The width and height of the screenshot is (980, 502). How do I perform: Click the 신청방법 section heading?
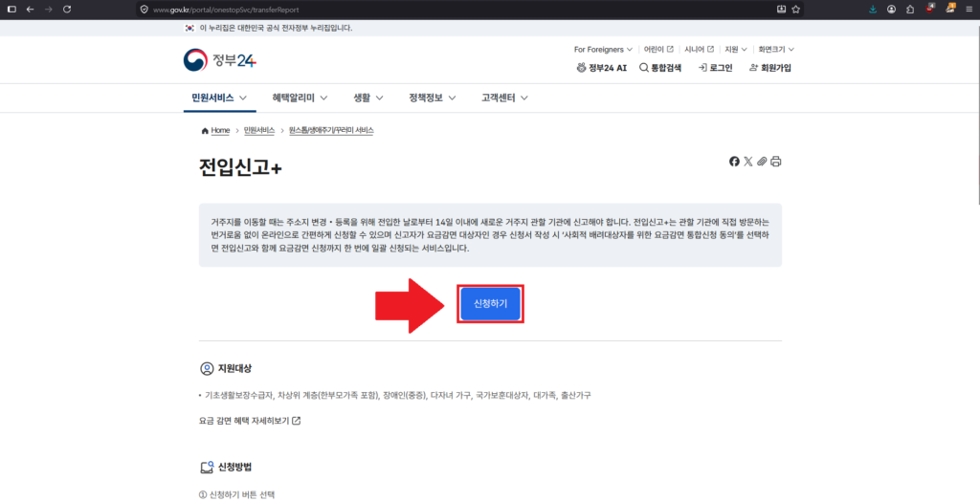point(234,467)
